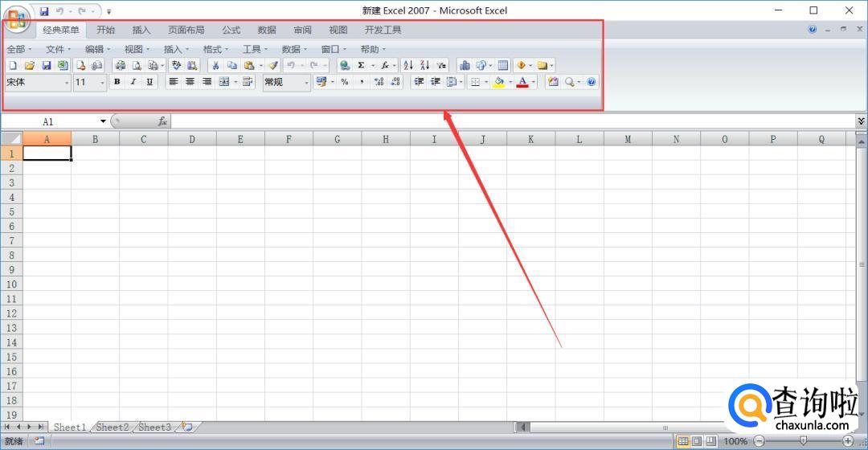Image resolution: width=868 pixels, height=450 pixels.
Task: Click the Save floppy disk icon in the classic toolbar
Action: coord(47,65)
